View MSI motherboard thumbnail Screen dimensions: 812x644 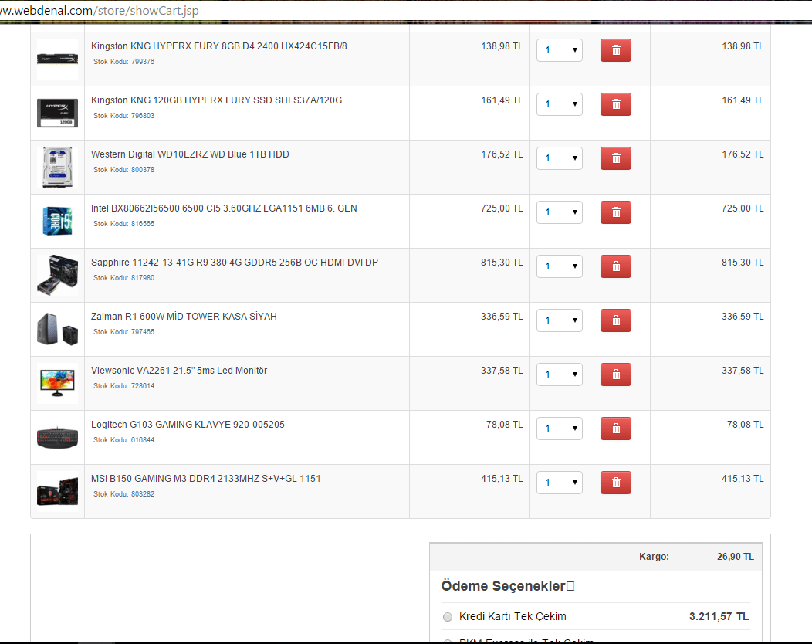pyautogui.click(x=57, y=491)
